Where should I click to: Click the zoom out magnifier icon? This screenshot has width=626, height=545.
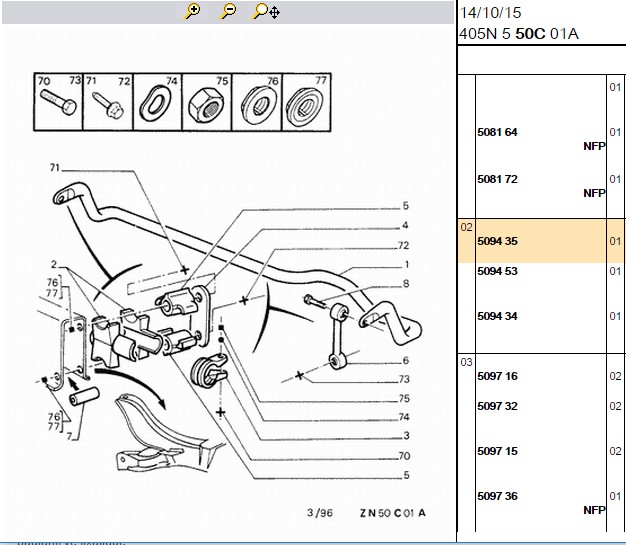point(228,12)
